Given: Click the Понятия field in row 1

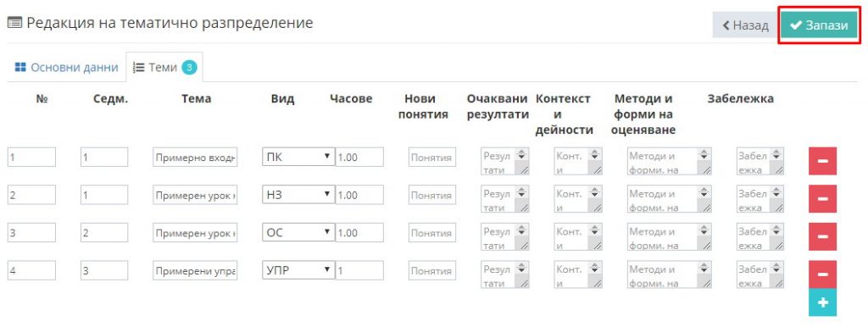Looking at the screenshot, I should pyautogui.click(x=432, y=157).
